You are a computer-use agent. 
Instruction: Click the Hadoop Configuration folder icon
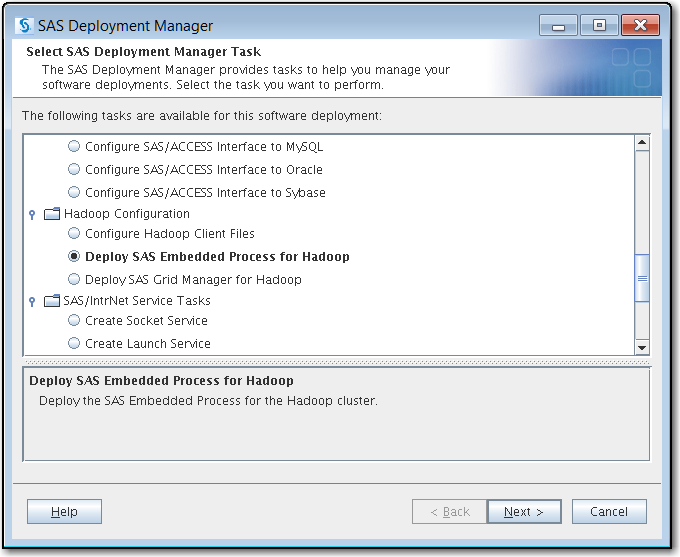52,213
